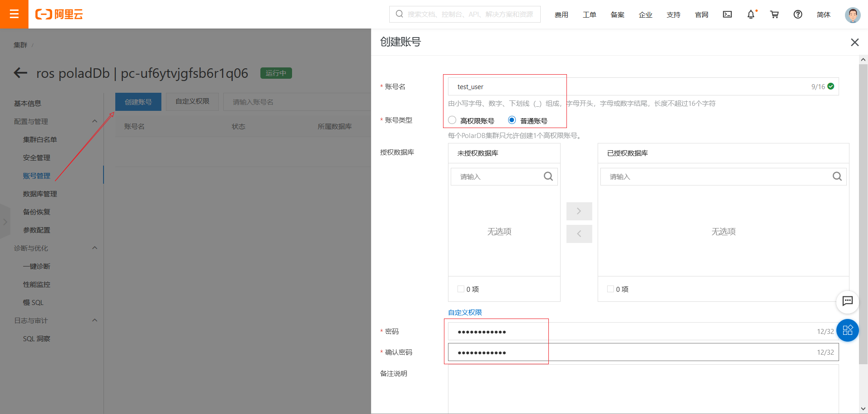Collapse the 日志与审计 section

pyautogui.click(x=94, y=320)
